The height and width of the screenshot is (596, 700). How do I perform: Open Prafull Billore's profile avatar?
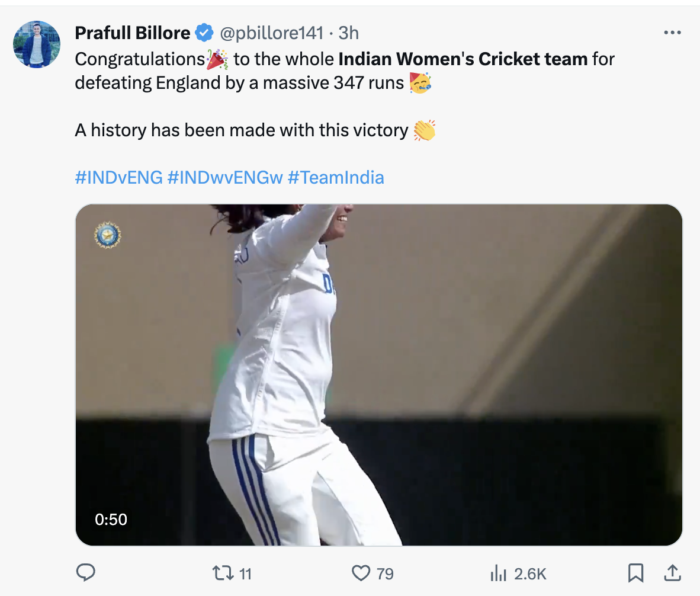click(x=37, y=44)
